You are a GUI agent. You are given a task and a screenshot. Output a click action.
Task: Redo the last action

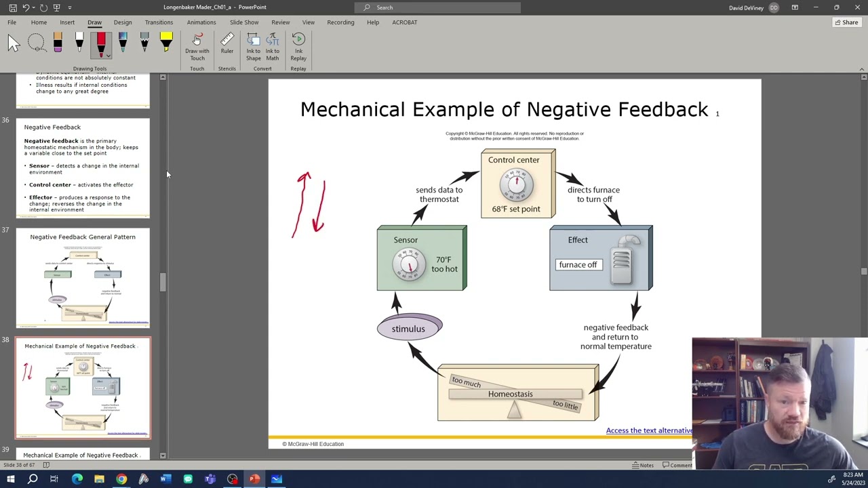[43, 7]
